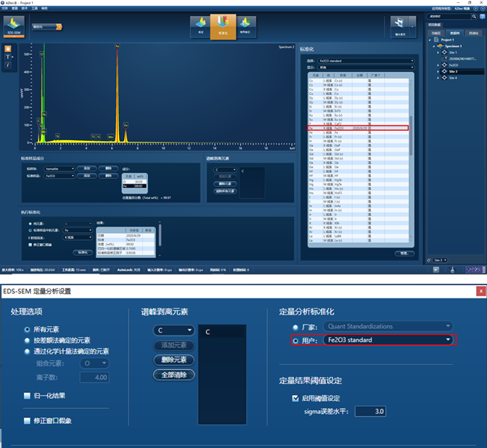487x448 pixels.
Task: Open the 用户 Fe2O3 standard dropdown
Action: (x=389, y=340)
